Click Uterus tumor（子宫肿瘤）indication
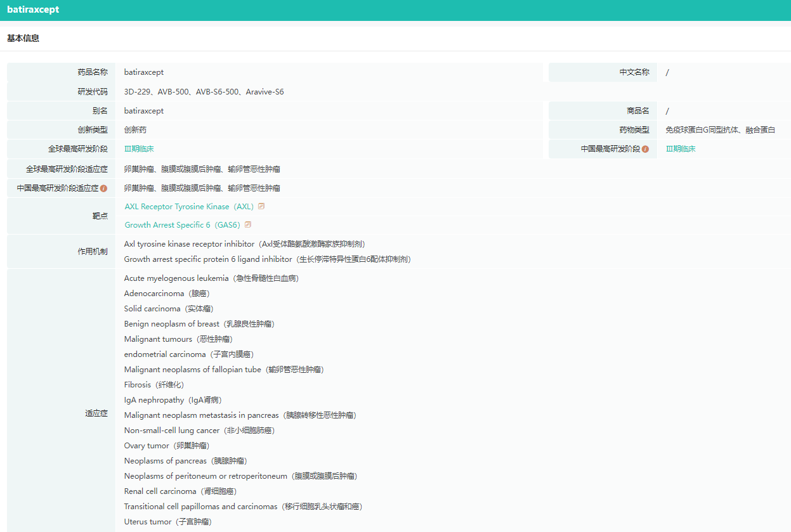791x532 pixels. 168,522
